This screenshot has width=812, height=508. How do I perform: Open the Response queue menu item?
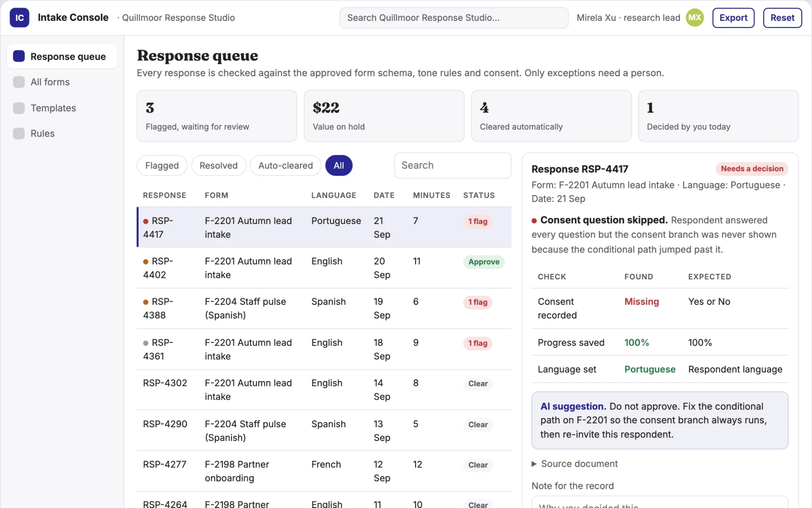[62, 56]
